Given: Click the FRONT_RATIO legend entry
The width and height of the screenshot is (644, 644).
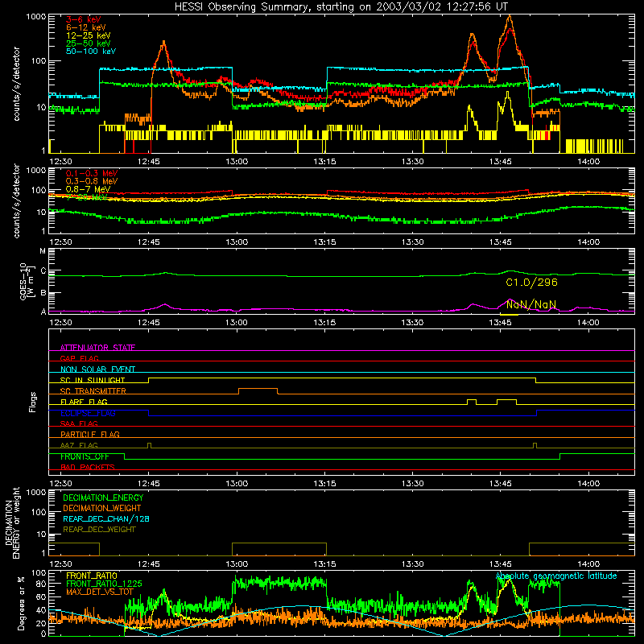Looking at the screenshot, I should coord(92,576).
